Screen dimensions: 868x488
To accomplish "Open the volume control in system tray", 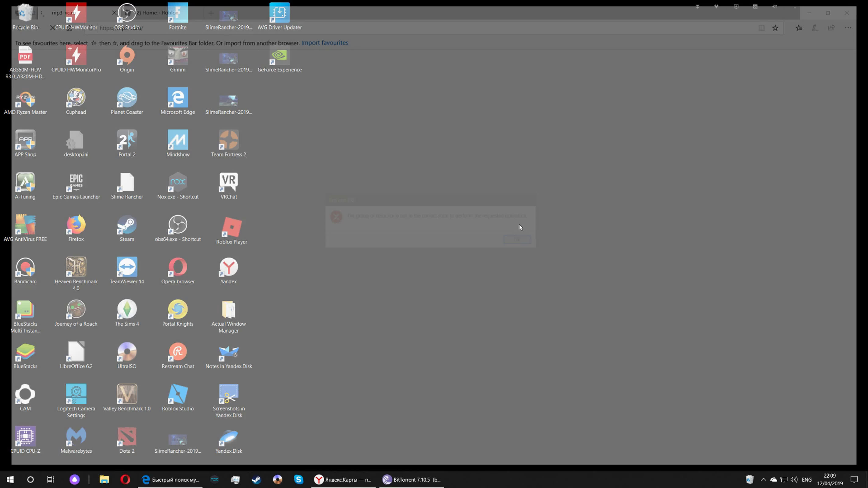I will [x=794, y=480].
